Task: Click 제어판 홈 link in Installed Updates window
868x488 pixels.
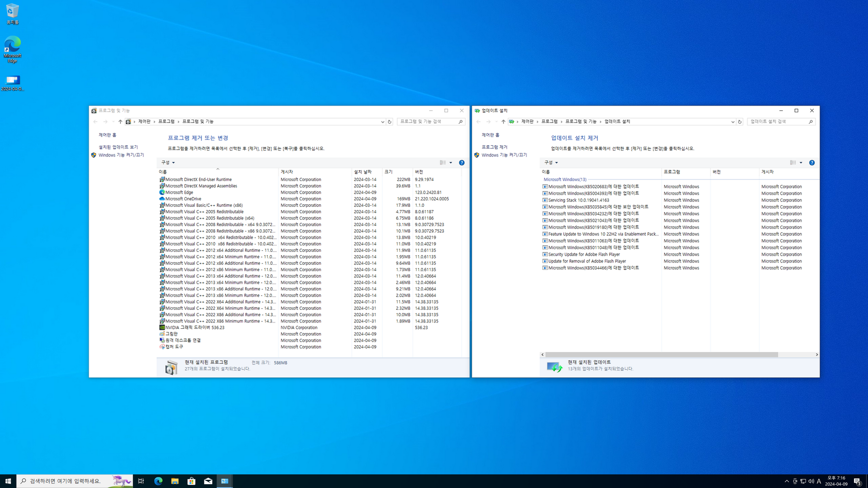Action: (491, 135)
